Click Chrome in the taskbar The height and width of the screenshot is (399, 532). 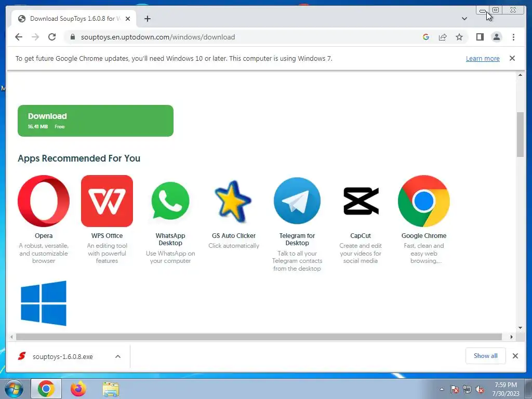pyautogui.click(x=46, y=389)
